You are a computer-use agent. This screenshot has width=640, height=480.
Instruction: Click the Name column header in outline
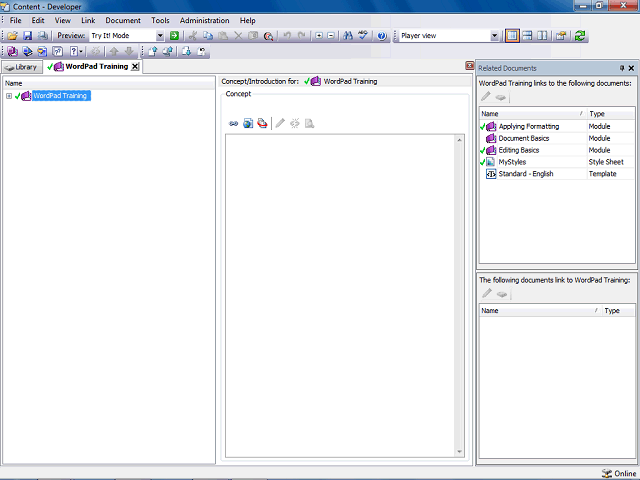tap(109, 83)
